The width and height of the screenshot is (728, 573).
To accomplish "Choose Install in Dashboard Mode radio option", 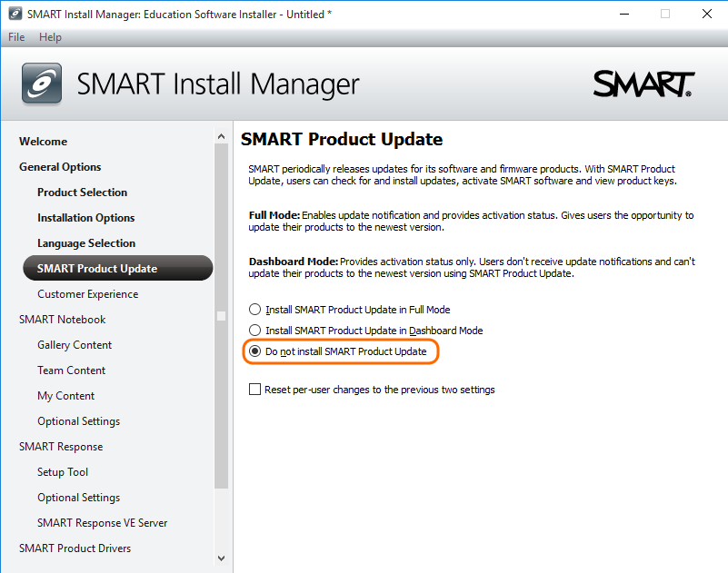I will [x=255, y=331].
